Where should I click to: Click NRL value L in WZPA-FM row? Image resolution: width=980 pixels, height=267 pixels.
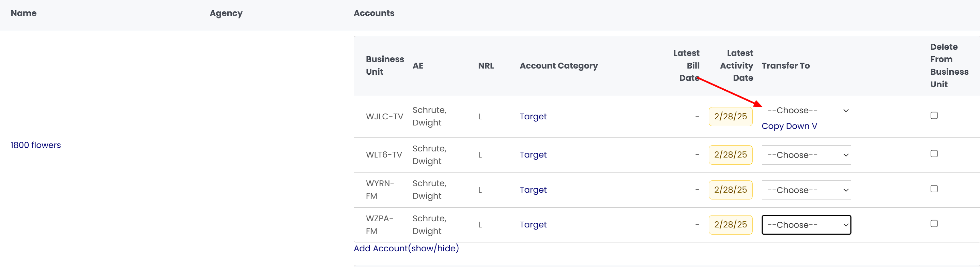[x=480, y=225]
